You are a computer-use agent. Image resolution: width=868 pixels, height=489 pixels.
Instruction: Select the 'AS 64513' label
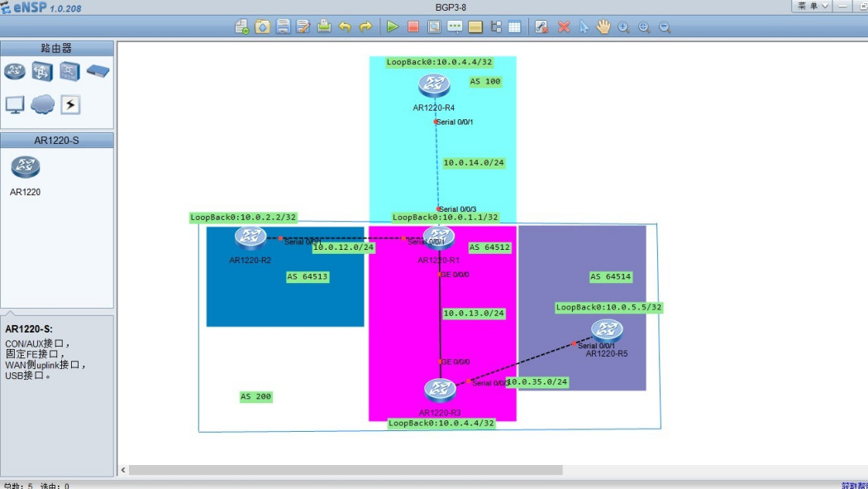tap(308, 276)
